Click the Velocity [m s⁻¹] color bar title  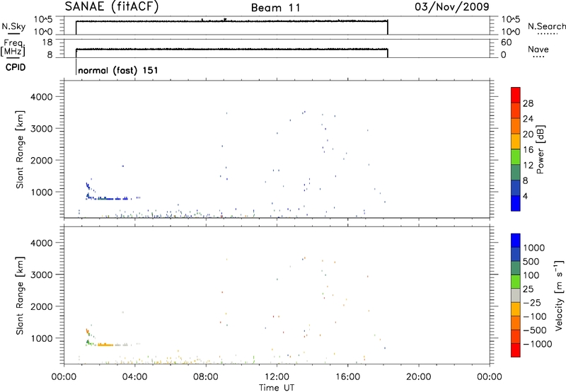[x=559, y=295]
